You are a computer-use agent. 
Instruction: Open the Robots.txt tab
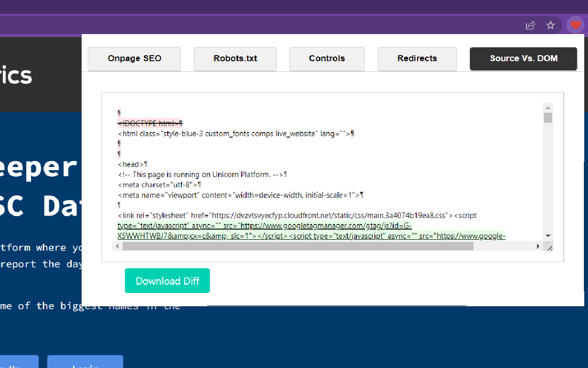[x=235, y=58]
